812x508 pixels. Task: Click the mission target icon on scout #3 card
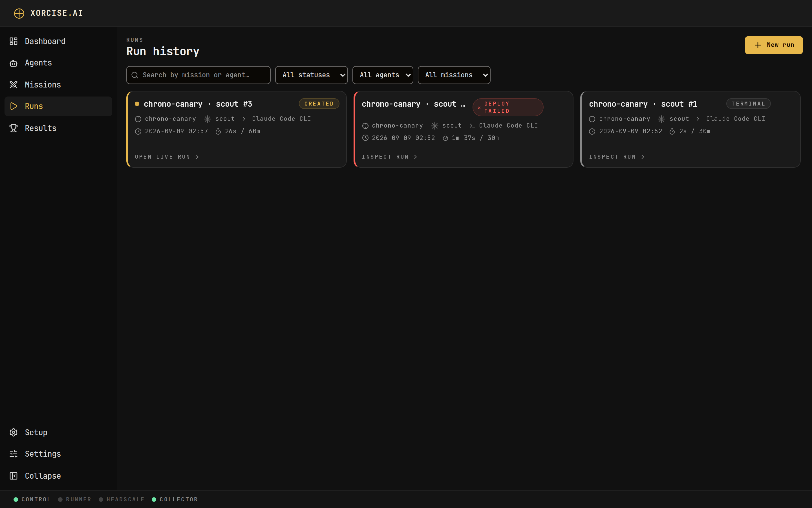coord(138,119)
